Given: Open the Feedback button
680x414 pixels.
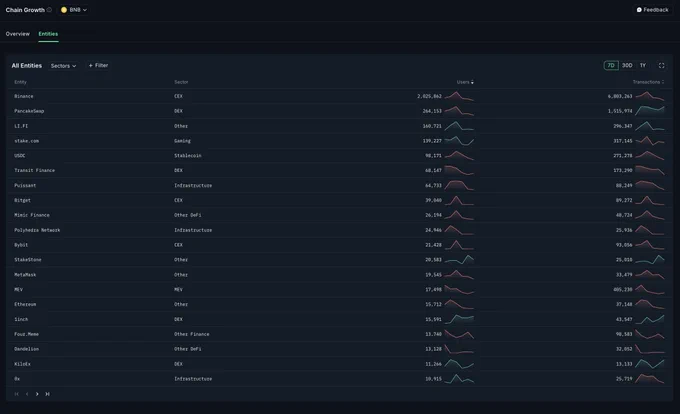Looking at the screenshot, I should click(x=652, y=10).
